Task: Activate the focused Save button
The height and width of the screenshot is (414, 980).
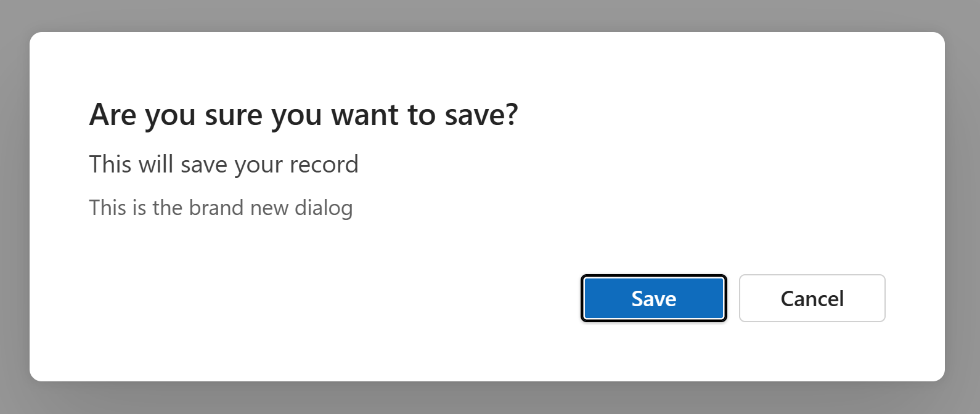Action: pyautogui.click(x=653, y=298)
